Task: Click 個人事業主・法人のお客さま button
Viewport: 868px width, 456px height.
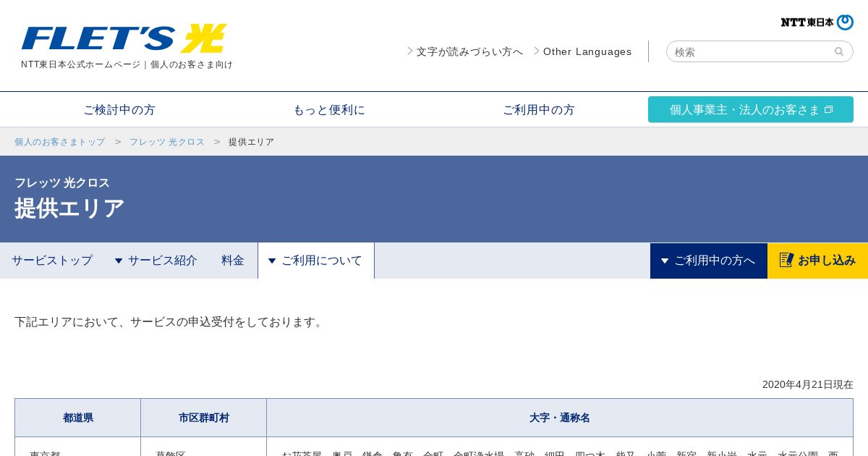Action: [x=751, y=109]
